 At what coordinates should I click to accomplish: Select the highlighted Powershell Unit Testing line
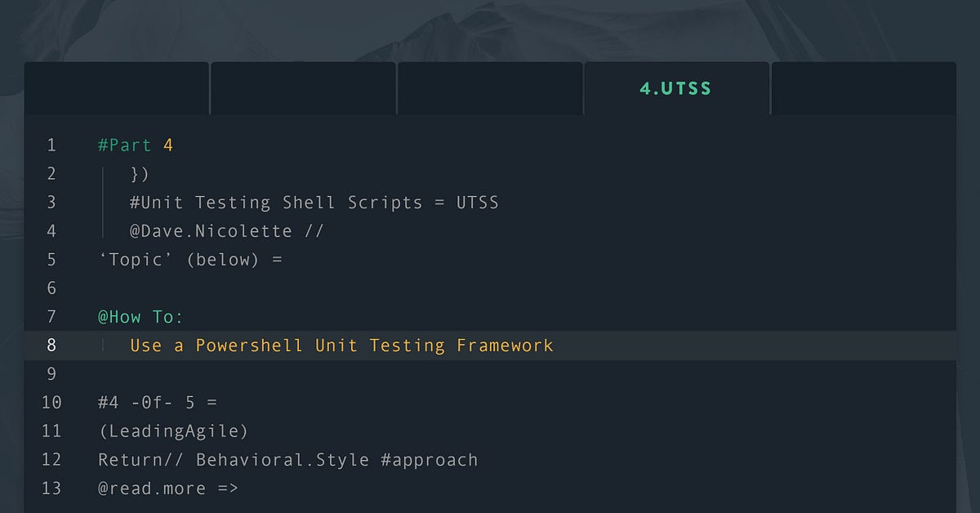pos(343,345)
